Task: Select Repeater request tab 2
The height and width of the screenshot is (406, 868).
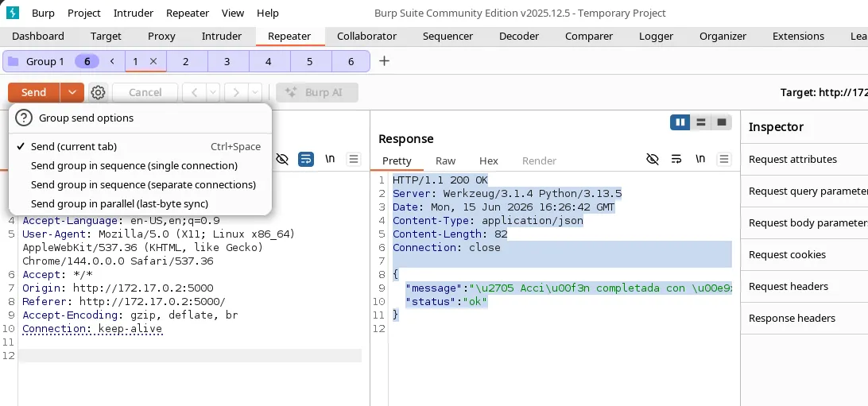Action: (x=186, y=61)
